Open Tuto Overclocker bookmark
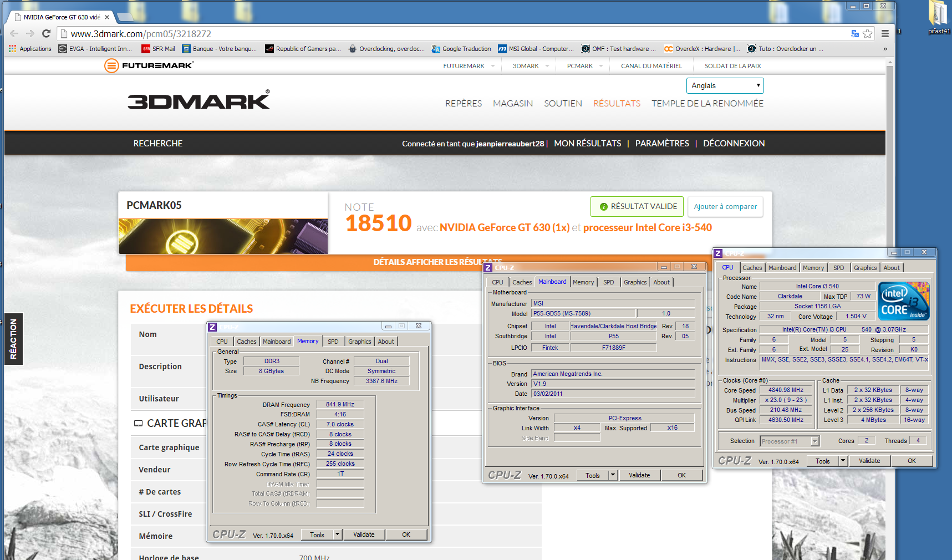952x560 pixels. 785,49
